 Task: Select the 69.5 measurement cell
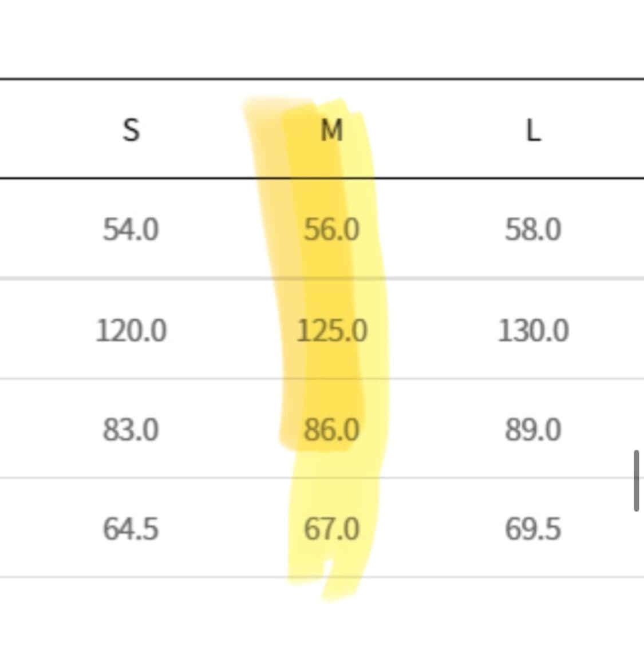click(533, 529)
